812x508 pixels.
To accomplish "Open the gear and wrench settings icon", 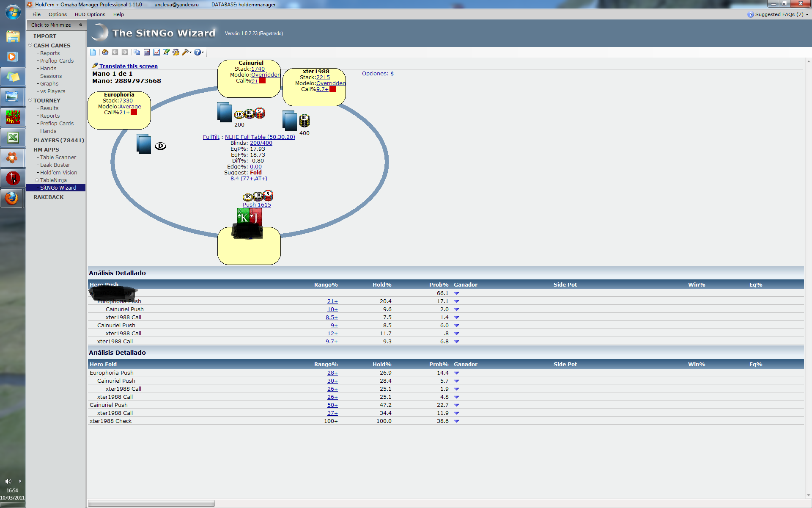I will point(176,52).
